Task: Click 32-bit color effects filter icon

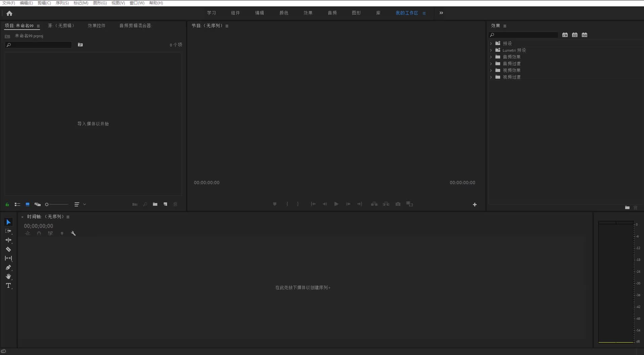Action: coord(575,35)
